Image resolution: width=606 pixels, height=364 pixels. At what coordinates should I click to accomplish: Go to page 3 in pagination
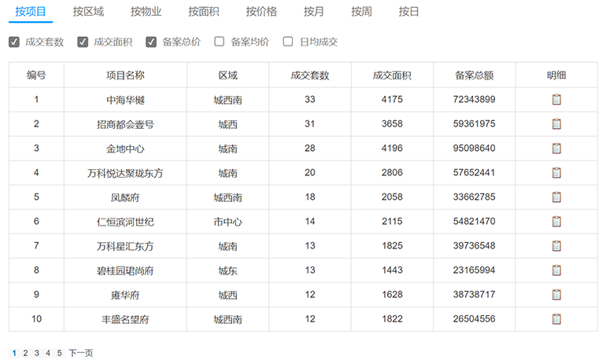pyautogui.click(x=37, y=353)
